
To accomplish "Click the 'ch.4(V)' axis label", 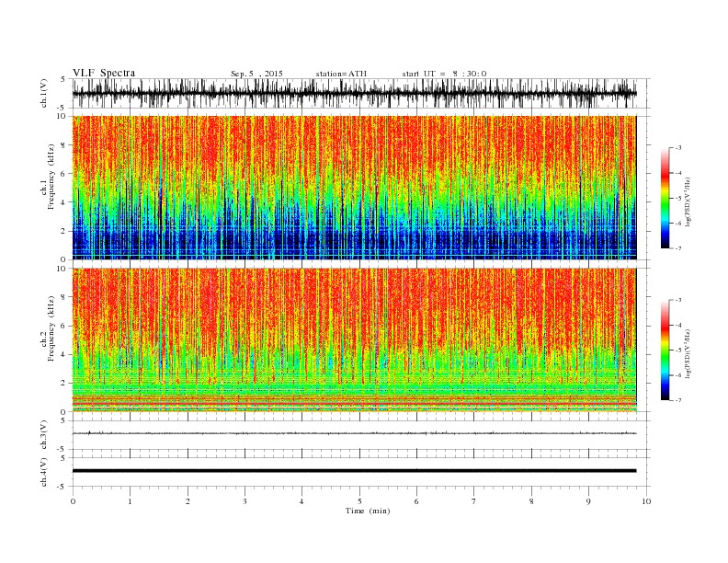I will [44, 472].
